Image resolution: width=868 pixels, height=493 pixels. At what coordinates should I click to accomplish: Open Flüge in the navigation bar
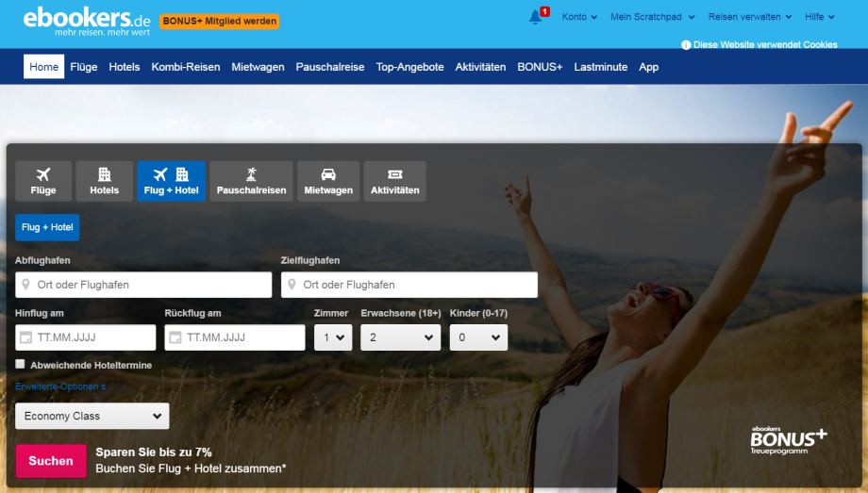coord(84,67)
